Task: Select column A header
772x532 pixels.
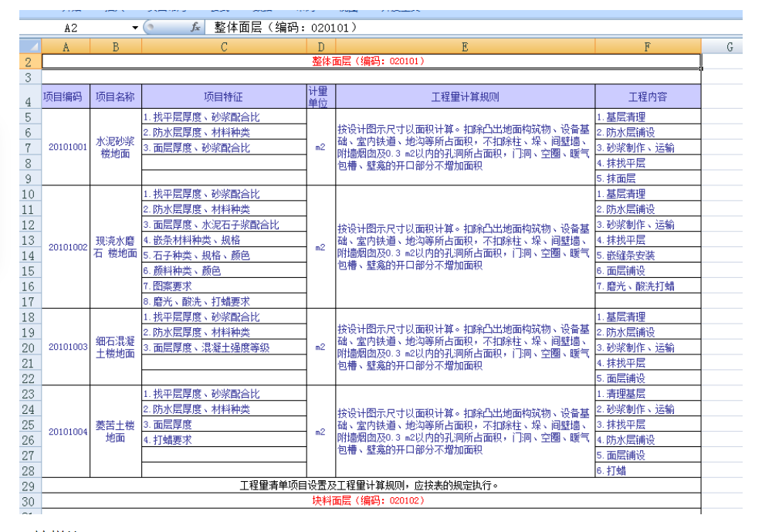Action: (x=66, y=47)
